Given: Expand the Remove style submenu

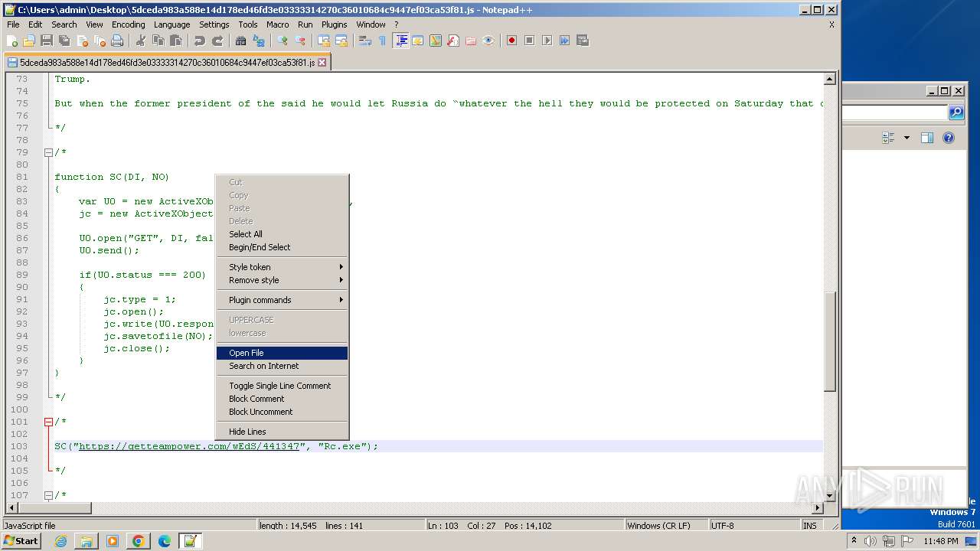Looking at the screenshot, I should [x=283, y=280].
